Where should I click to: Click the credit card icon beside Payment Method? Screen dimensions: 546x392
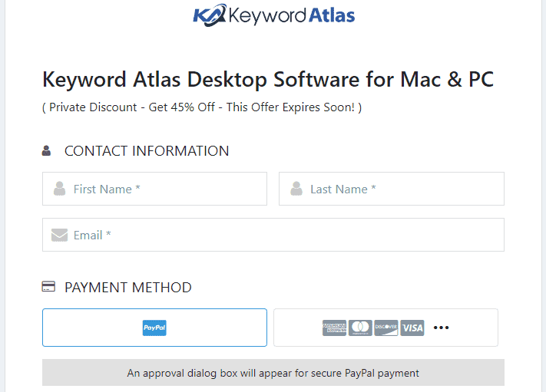point(48,287)
